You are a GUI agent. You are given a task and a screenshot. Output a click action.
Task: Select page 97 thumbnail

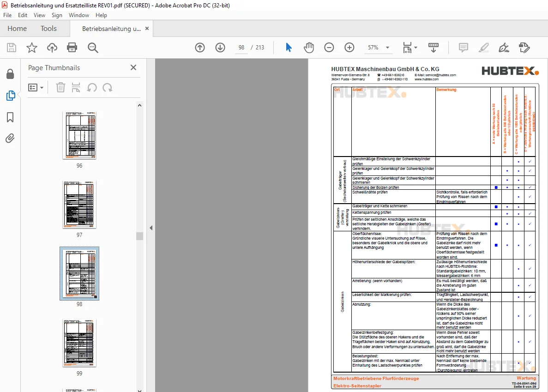click(79, 205)
